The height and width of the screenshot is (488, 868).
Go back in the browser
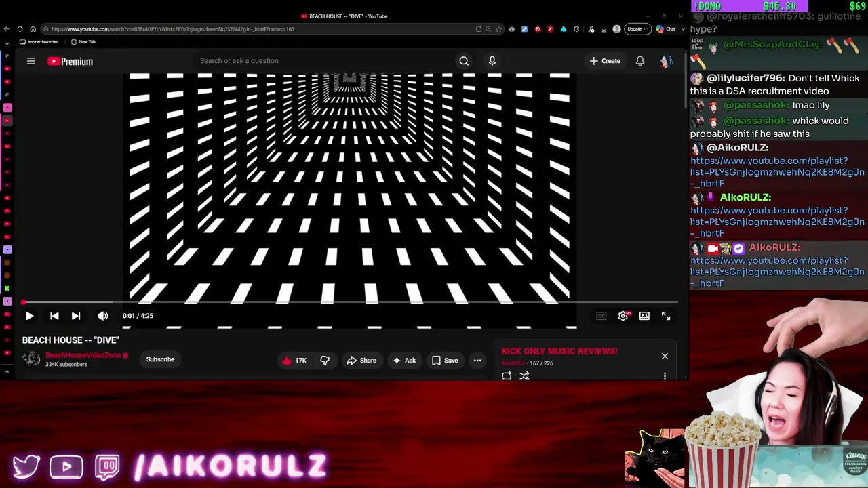point(7,29)
